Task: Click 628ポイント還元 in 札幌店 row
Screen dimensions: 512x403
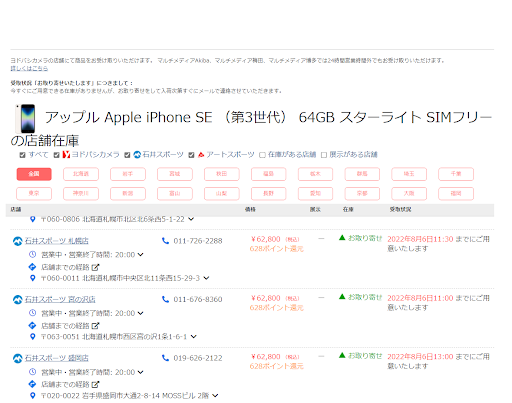Action: click(277, 249)
